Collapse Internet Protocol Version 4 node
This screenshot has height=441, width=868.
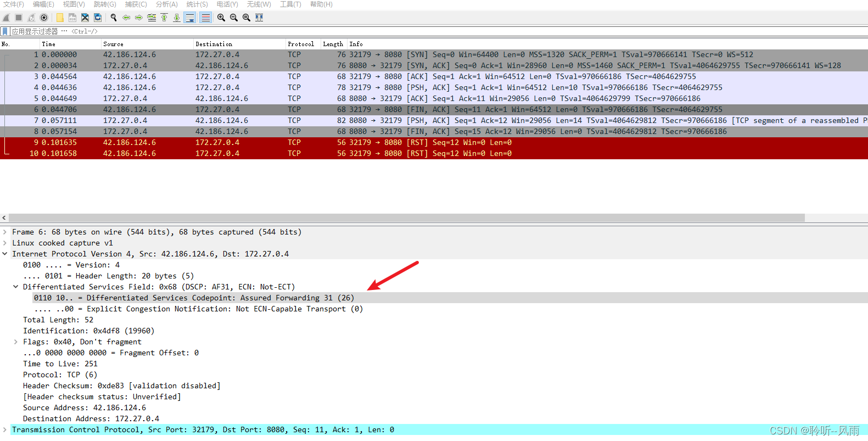point(5,254)
